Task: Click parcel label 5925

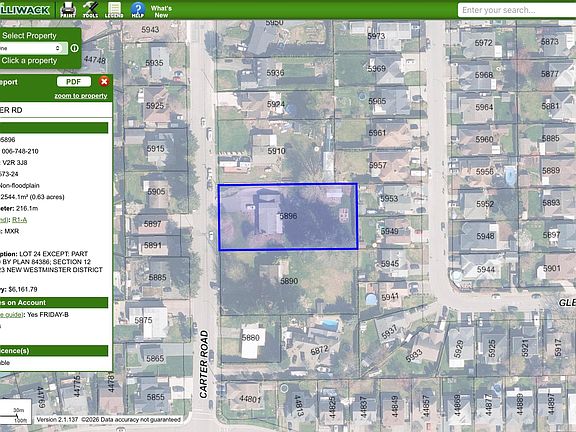Action: tap(155, 106)
